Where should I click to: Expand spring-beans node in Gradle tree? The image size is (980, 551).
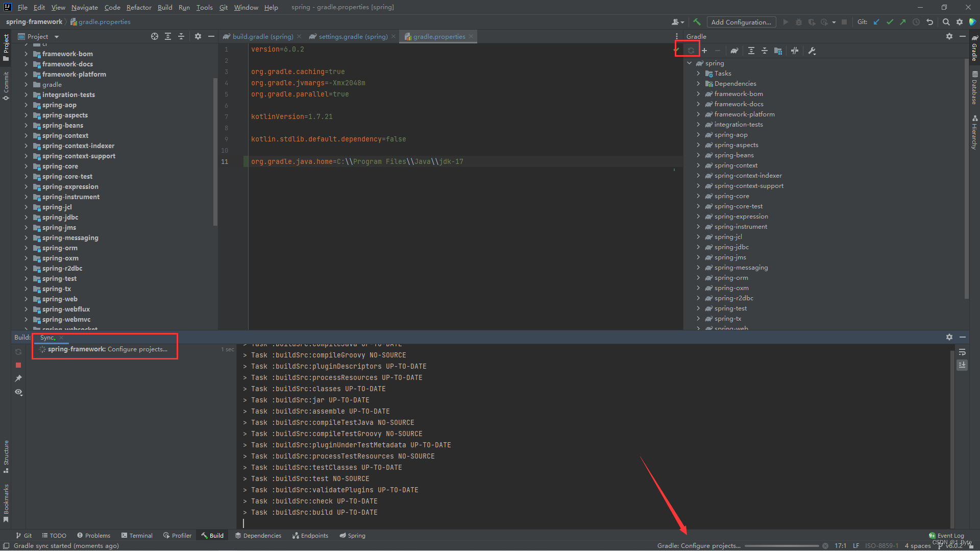point(698,155)
